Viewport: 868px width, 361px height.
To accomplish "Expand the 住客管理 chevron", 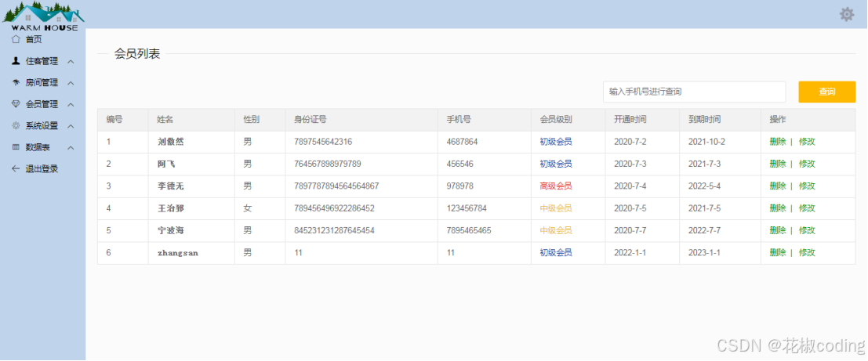I will (71, 61).
